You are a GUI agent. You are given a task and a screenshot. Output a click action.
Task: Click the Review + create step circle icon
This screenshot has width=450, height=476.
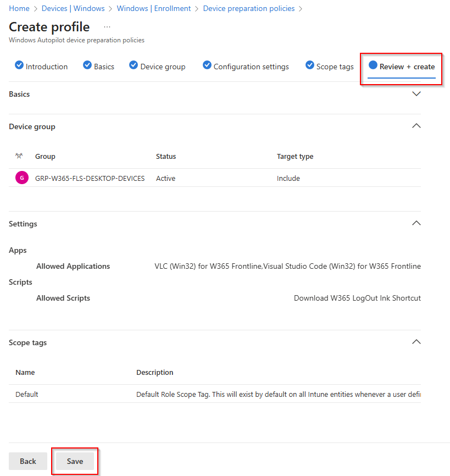pyautogui.click(x=373, y=65)
